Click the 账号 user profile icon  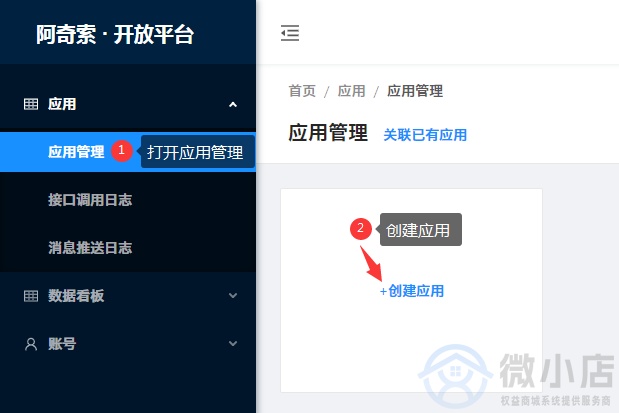click(31, 344)
